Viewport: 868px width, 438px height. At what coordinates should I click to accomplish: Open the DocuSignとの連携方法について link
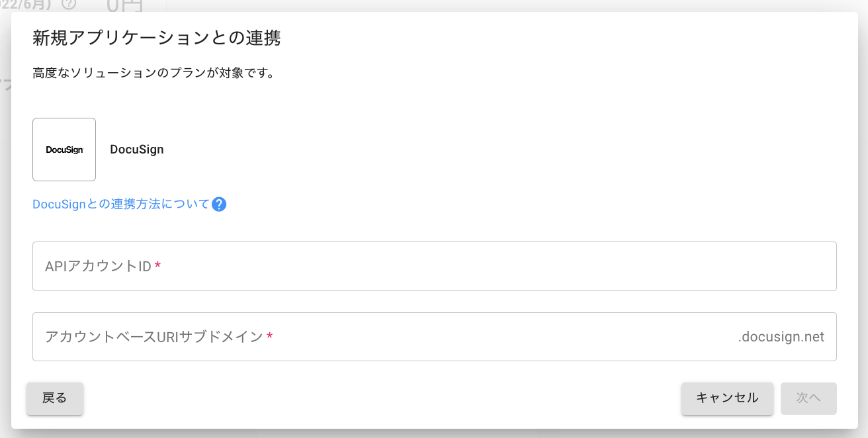pos(121,204)
